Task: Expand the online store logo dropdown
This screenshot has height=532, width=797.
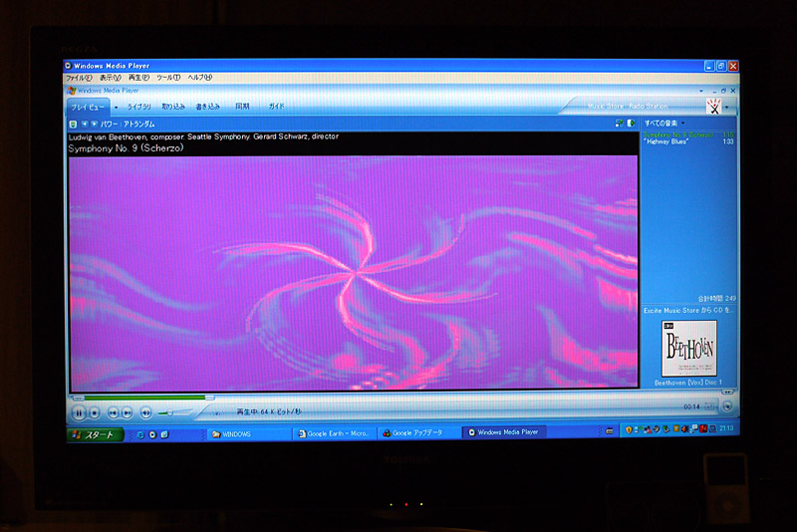Action: (726, 107)
